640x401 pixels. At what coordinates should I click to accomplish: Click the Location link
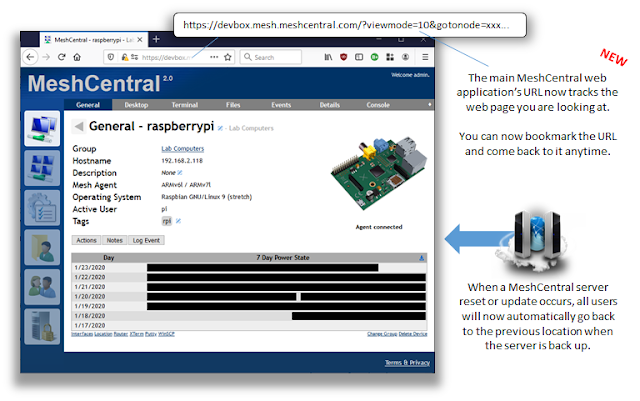click(103, 334)
